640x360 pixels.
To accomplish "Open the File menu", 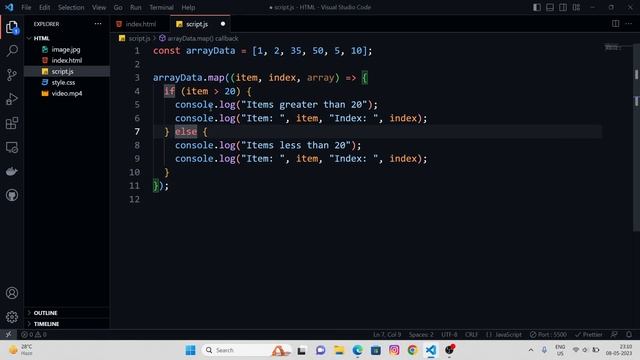I will point(26,7).
